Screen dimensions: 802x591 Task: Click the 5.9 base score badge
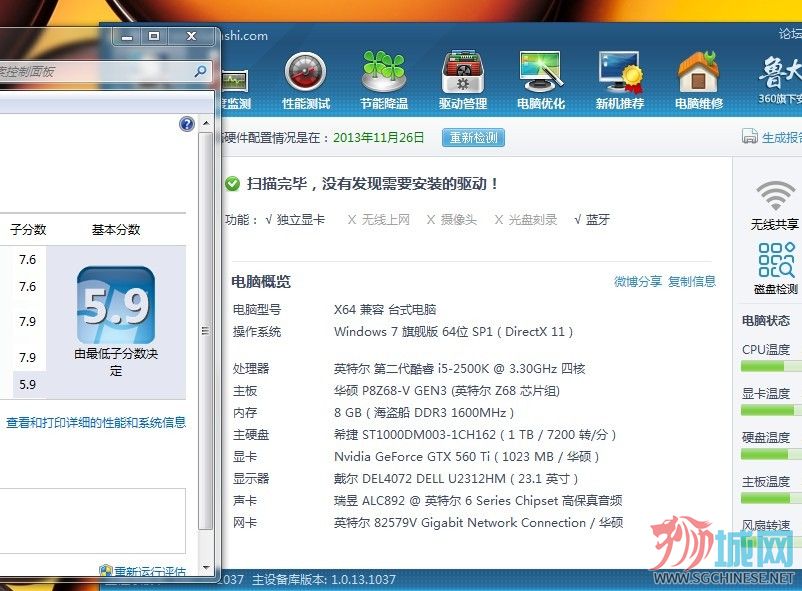tap(116, 305)
